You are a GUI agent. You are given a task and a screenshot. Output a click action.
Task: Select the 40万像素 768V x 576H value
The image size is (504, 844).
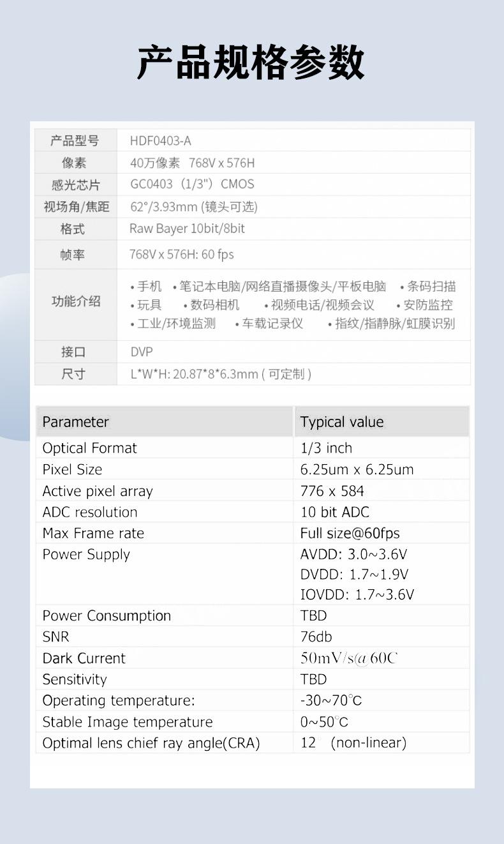tap(192, 163)
